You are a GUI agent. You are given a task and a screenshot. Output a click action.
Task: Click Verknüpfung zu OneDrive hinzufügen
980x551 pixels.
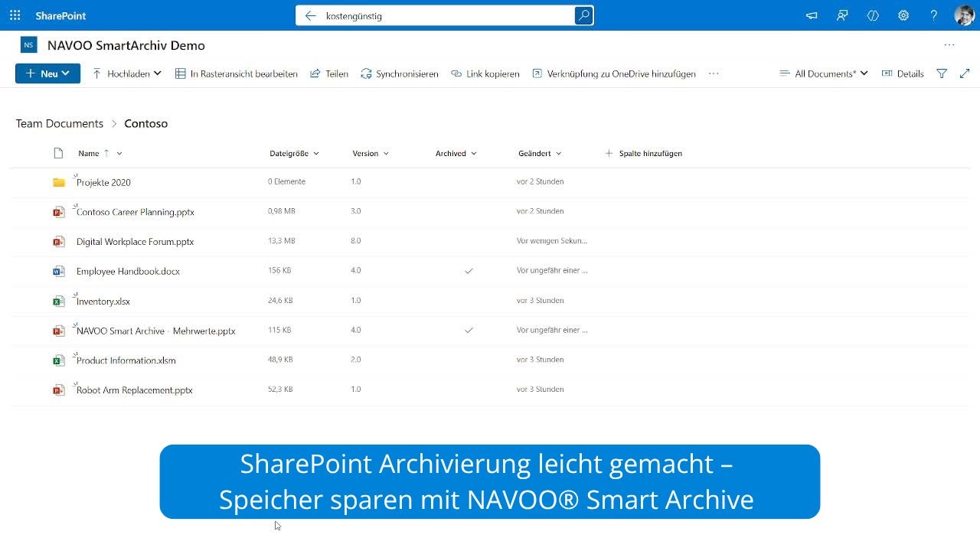614,73
